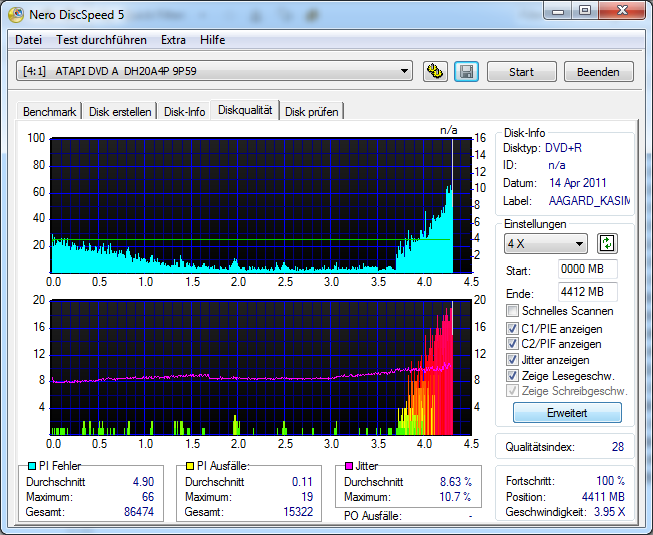Screen dimensions: 653x535
Task: Open the 4 X speed dropdown
Action: (x=545, y=244)
